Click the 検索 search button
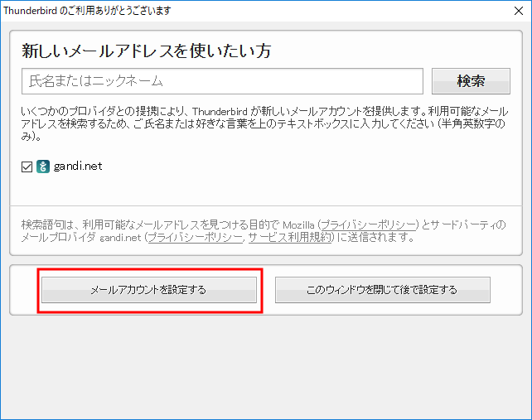532x420 pixels. (471, 81)
